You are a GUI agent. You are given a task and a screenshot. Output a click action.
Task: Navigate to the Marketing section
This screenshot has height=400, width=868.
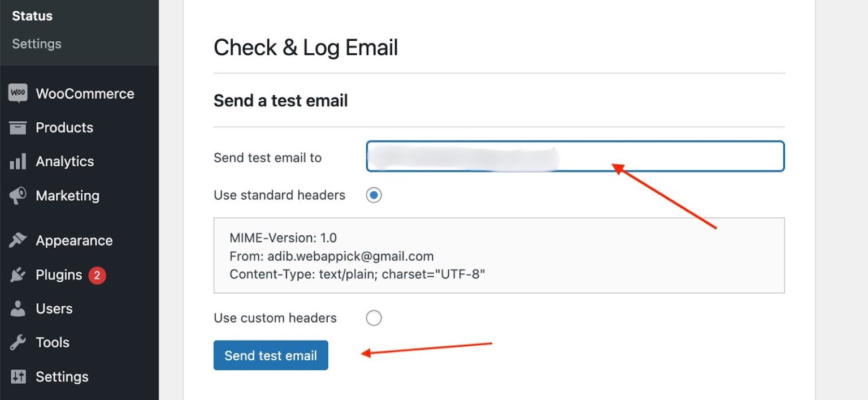click(x=68, y=195)
